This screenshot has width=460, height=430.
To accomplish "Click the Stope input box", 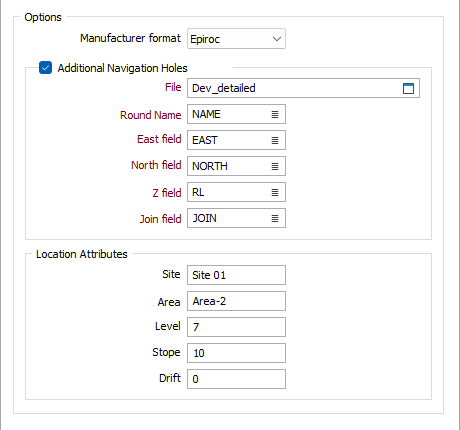I will [x=236, y=353].
